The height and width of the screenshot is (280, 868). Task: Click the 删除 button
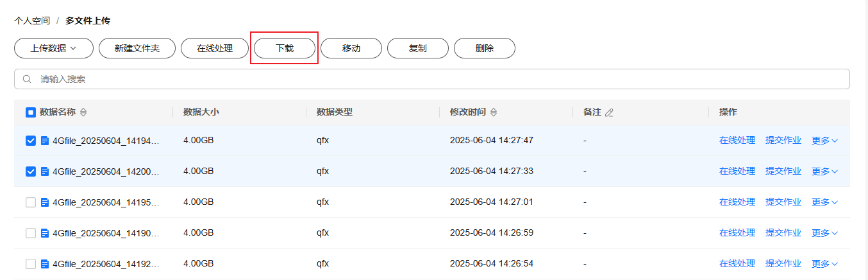[485, 48]
